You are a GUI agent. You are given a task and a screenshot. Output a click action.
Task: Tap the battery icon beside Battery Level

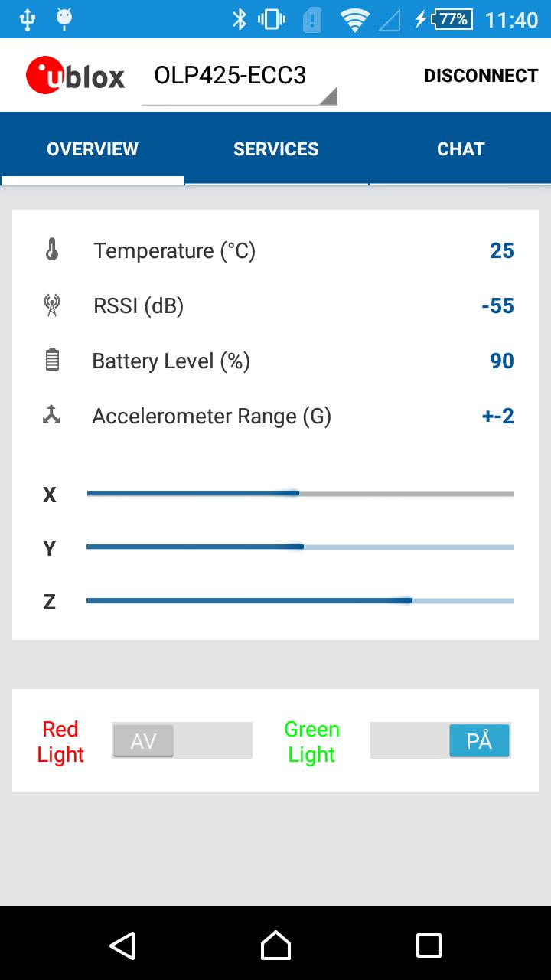click(x=52, y=360)
